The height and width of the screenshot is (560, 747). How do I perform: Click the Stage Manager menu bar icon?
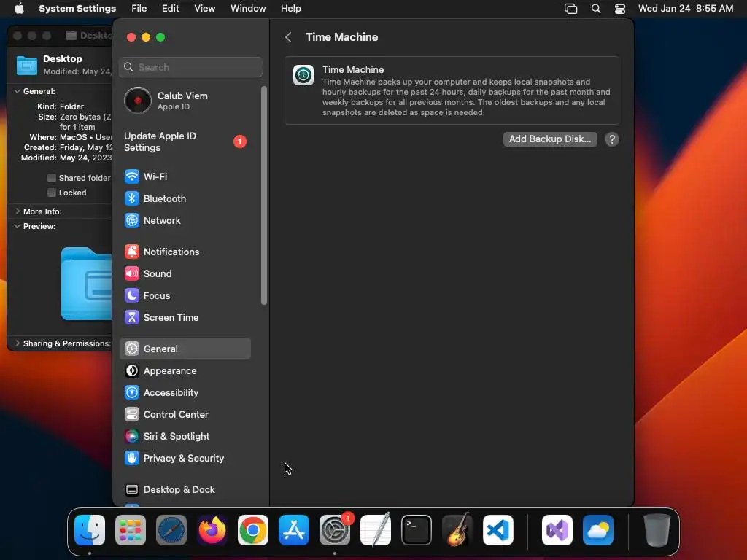point(570,9)
